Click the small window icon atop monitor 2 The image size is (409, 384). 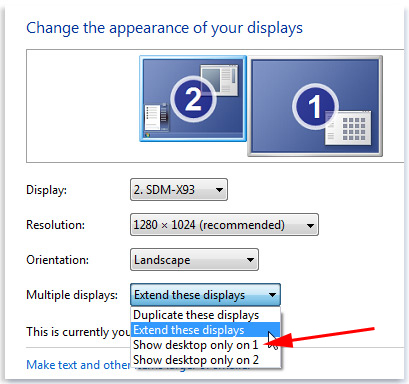click(219, 80)
